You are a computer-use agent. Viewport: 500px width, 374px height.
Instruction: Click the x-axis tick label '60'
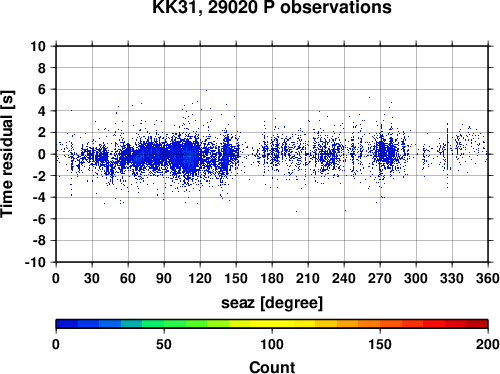tap(128, 278)
